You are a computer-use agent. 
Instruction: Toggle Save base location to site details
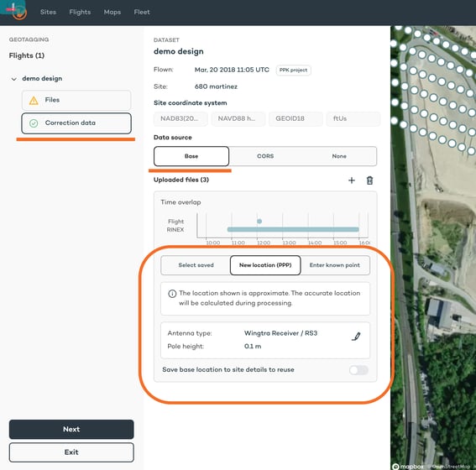click(358, 370)
